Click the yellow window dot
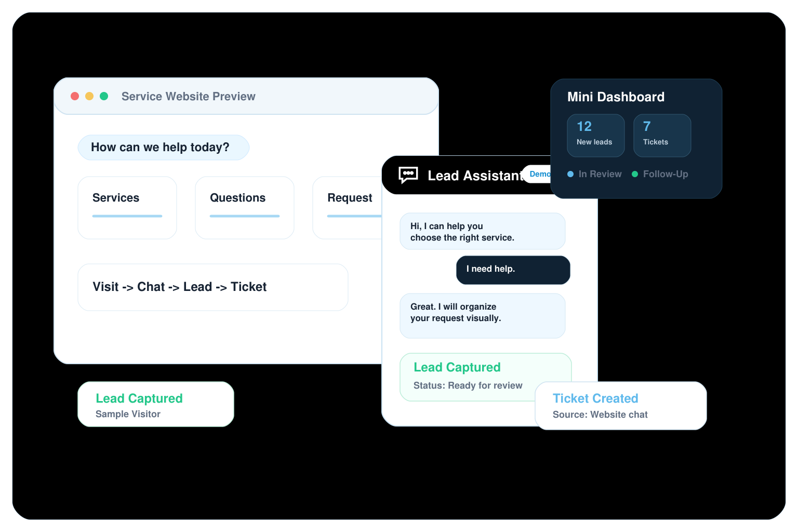The height and width of the screenshot is (532, 798). (x=89, y=96)
